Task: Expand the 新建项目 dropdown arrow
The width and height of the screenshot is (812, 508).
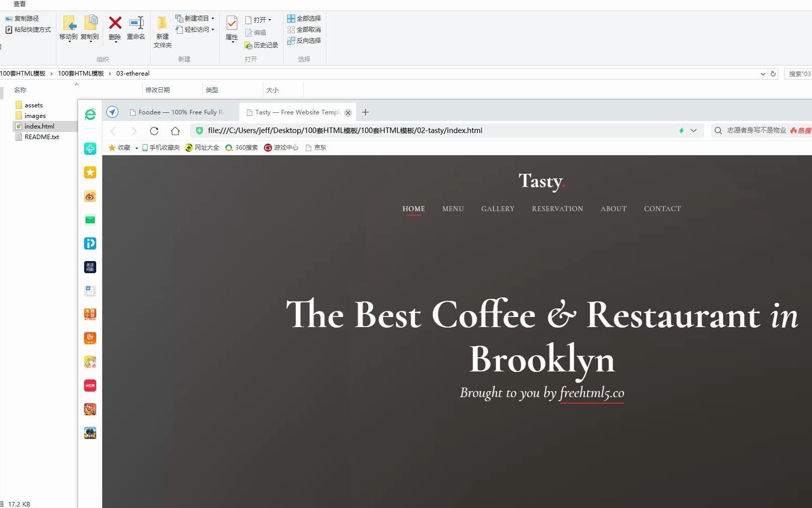Action: pos(212,18)
